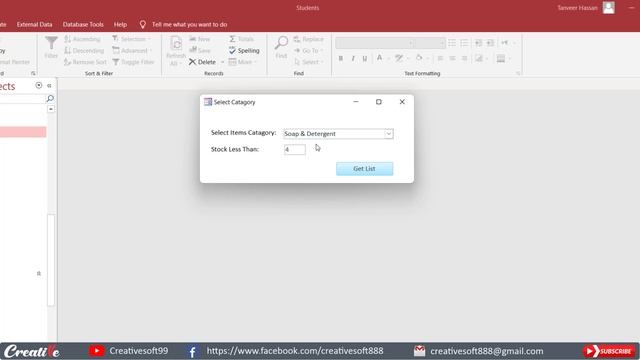
Task: Open the More records dropdown
Action: pyautogui.click(x=242, y=62)
